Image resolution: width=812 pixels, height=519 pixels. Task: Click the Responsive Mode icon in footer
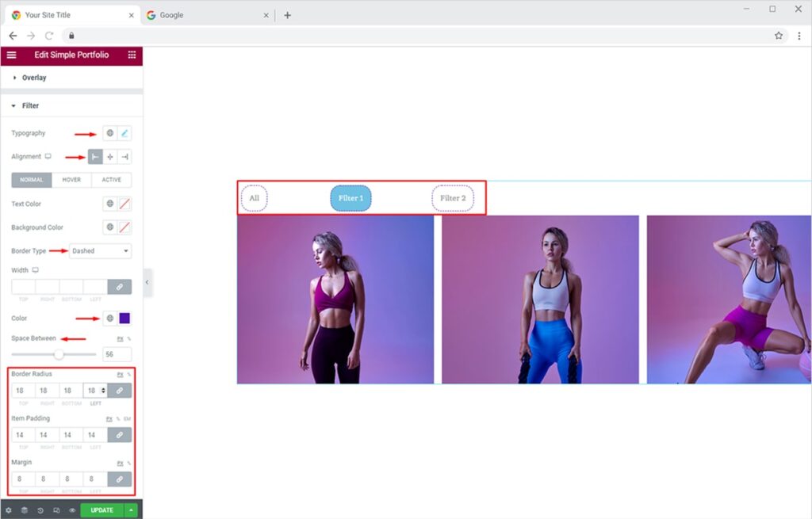56,510
